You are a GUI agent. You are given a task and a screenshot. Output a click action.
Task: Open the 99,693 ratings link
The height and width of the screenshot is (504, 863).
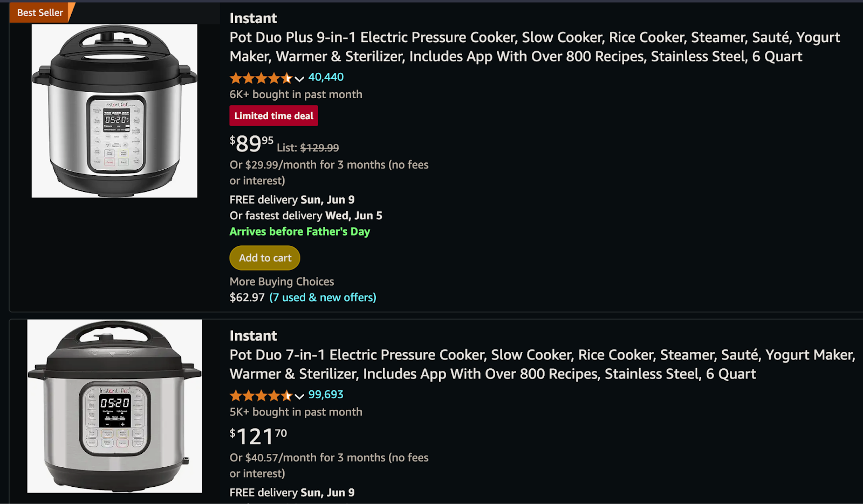point(325,395)
